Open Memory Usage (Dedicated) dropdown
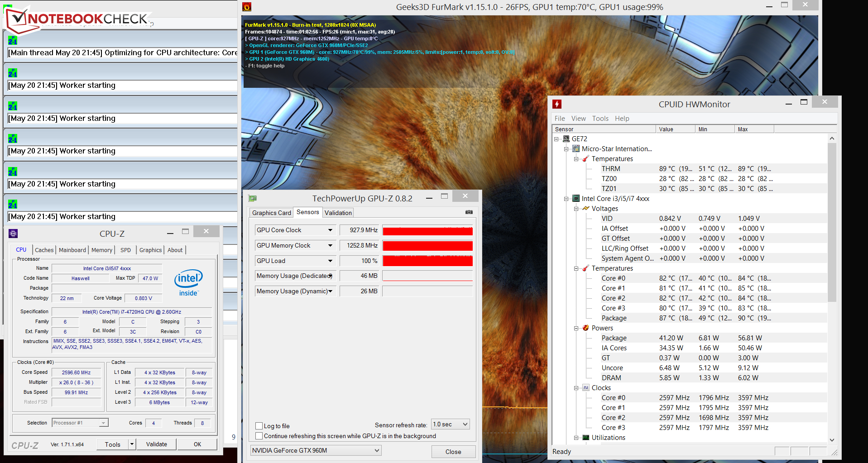The height and width of the screenshot is (463, 868). 331,276
